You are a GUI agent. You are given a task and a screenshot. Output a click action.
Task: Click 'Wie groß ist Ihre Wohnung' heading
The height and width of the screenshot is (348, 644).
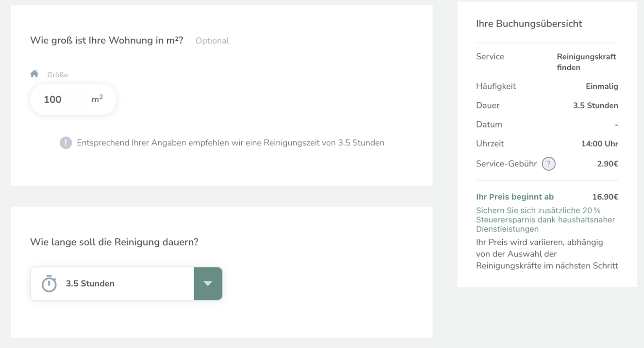tap(107, 40)
